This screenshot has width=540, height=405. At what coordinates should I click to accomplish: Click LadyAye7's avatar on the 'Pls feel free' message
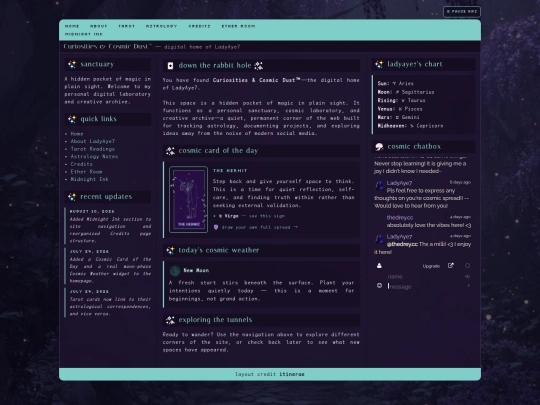click(380, 186)
